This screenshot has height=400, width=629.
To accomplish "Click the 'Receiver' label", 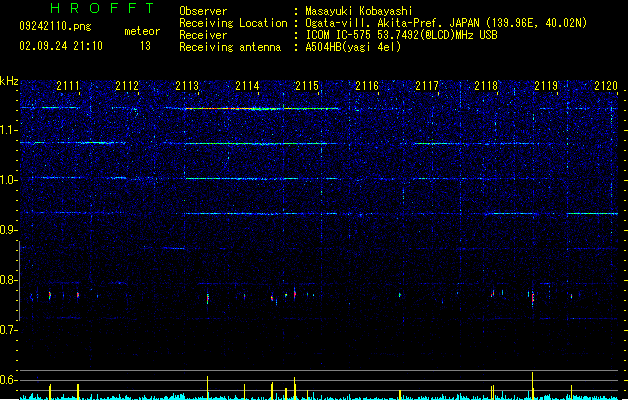I will click(203, 35).
